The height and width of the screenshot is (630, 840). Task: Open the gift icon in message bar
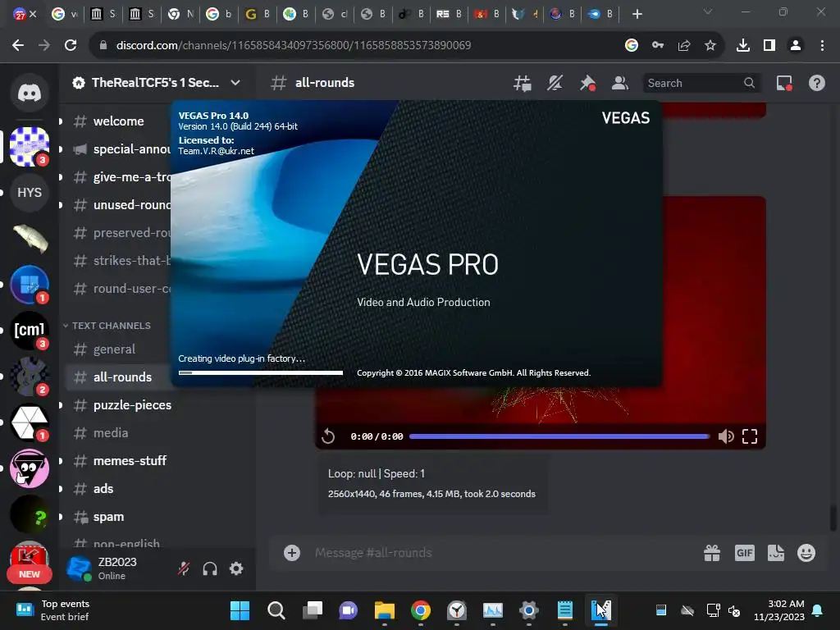[x=712, y=553]
